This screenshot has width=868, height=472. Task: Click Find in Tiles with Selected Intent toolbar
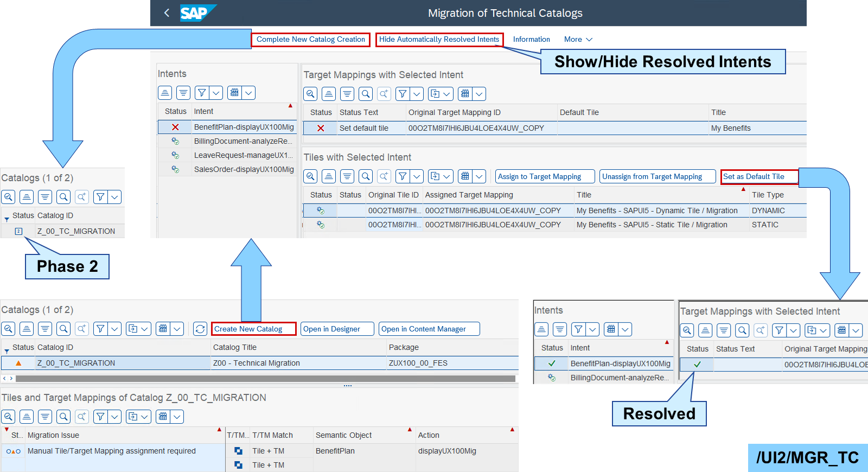pyautogui.click(x=366, y=176)
